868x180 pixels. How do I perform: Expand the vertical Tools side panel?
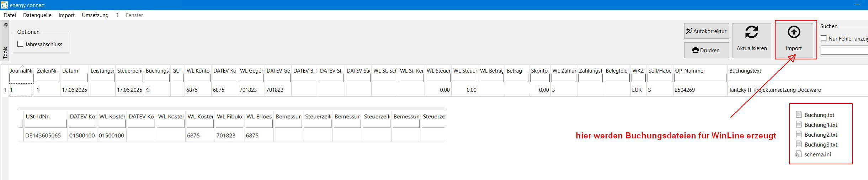pyautogui.click(x=5, y=53)
